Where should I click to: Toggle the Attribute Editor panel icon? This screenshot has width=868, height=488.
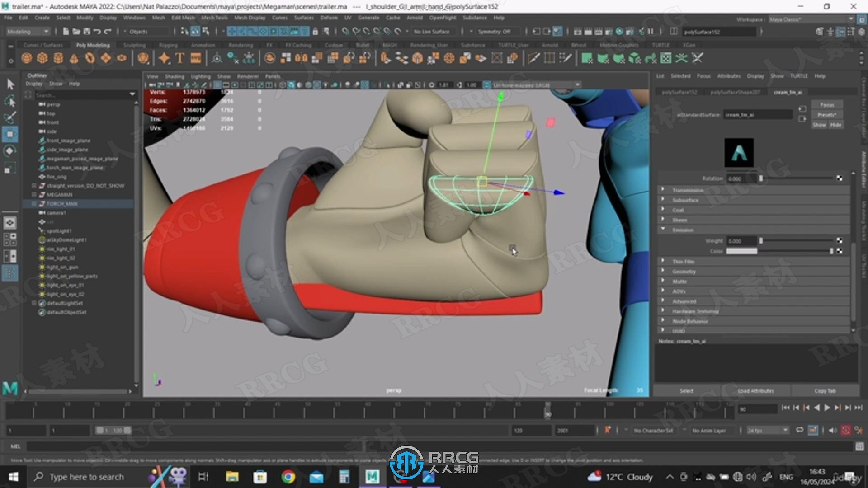pyautogui.click(x=840, y=32)
